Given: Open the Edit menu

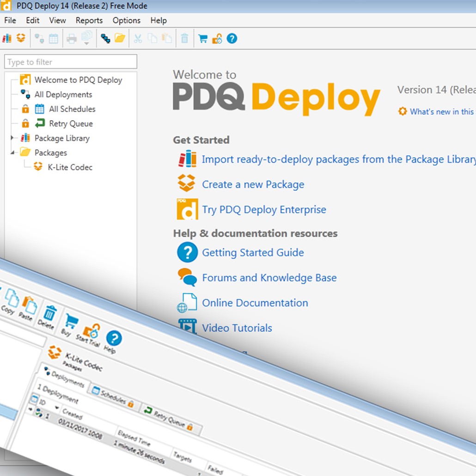Looking at the screenshot, I should coord(32,20).
